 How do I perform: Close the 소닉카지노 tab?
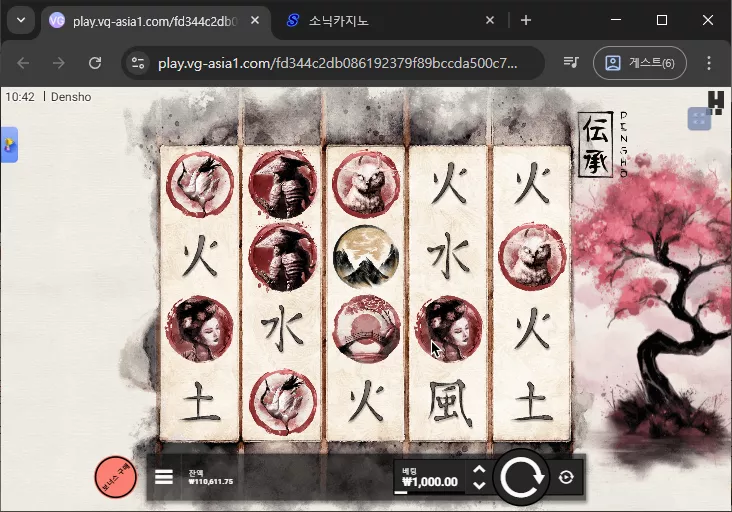coord(490,21)
